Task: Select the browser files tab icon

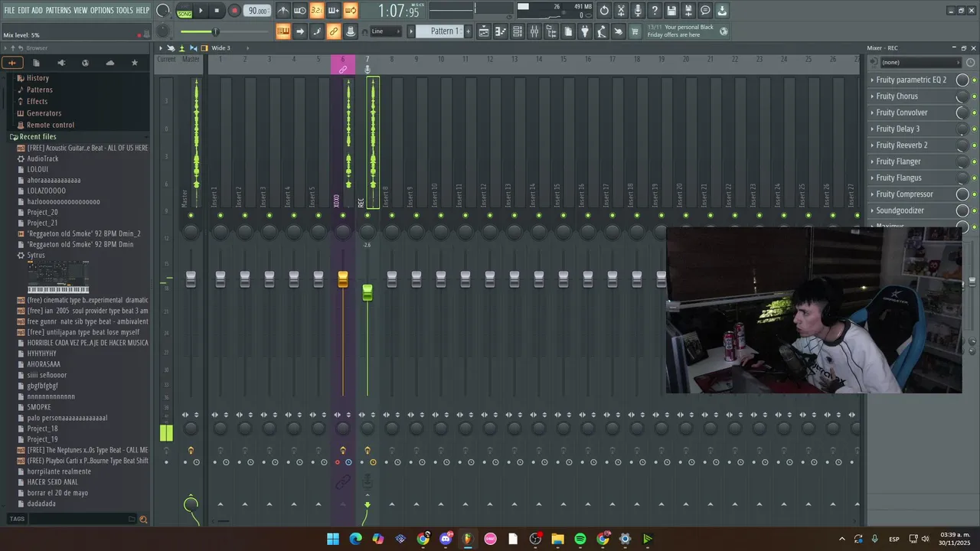Action: [36, 63]
